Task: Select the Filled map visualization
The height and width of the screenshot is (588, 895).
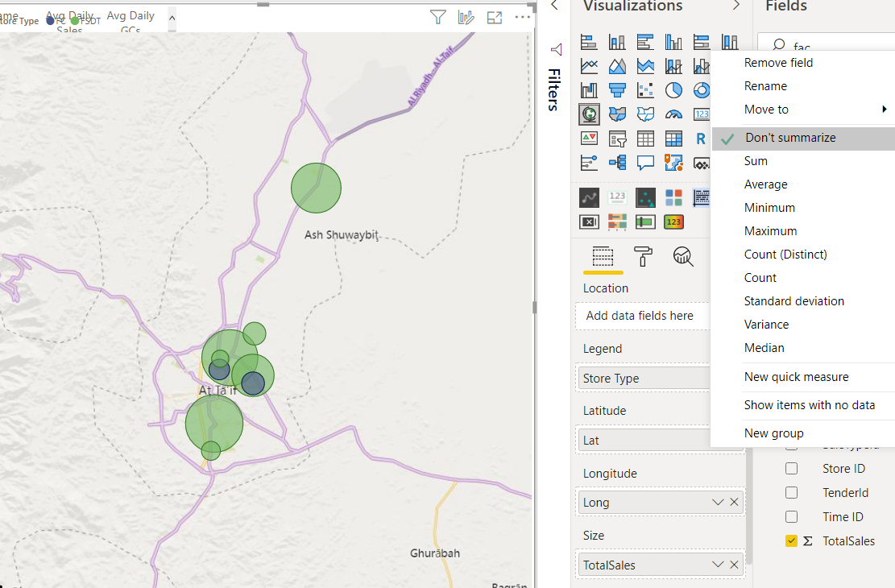Action: [x=617, y=114]
